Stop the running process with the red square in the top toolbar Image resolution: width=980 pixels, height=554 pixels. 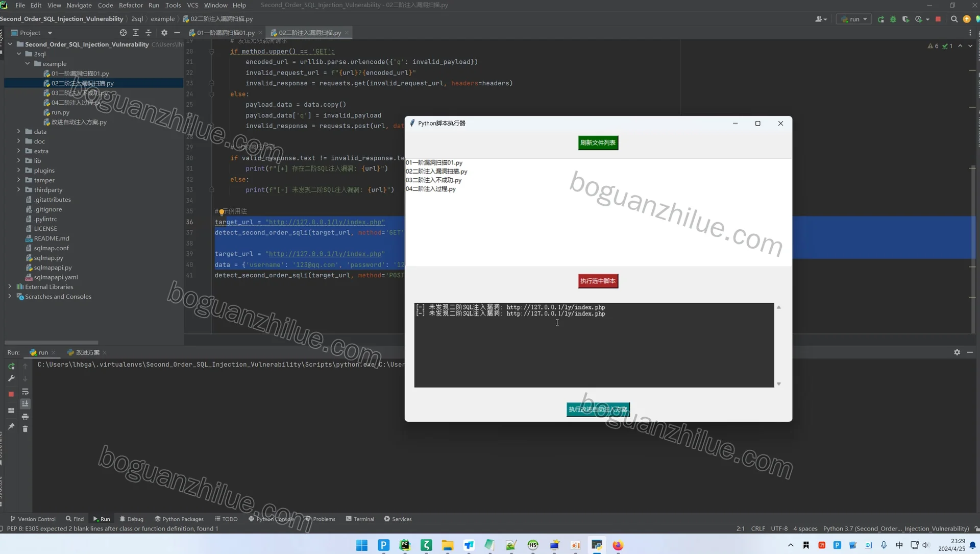point(938,19)
